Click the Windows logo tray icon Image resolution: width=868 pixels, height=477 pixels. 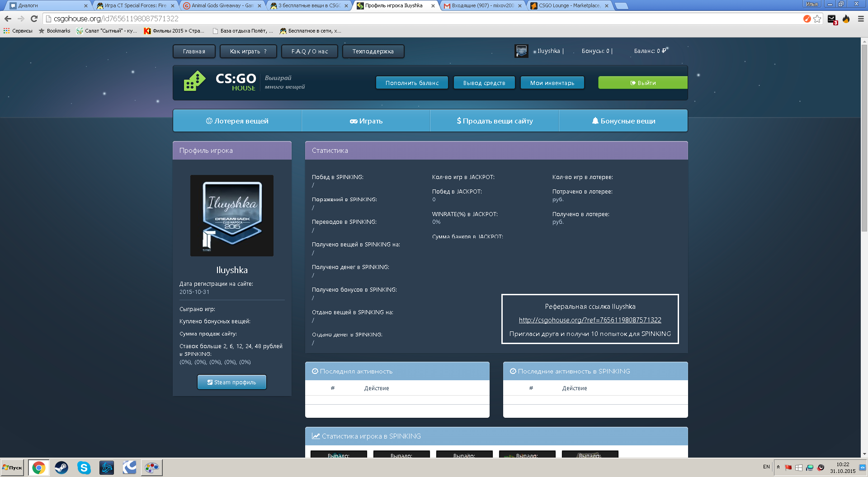(x=799, y=467)
